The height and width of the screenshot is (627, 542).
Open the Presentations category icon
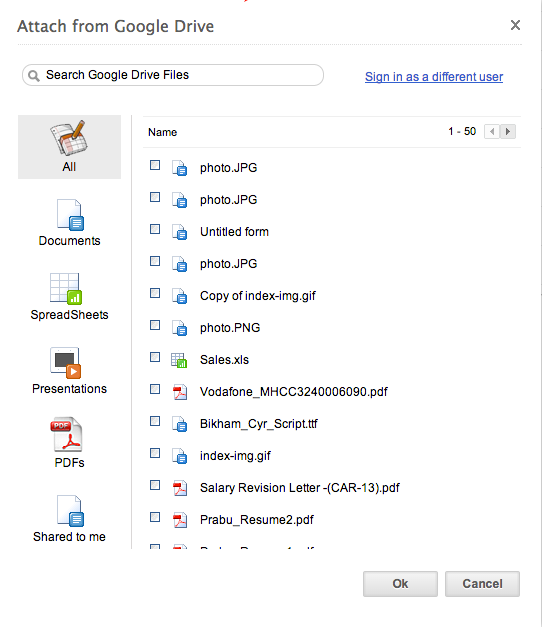coord(66,363)
